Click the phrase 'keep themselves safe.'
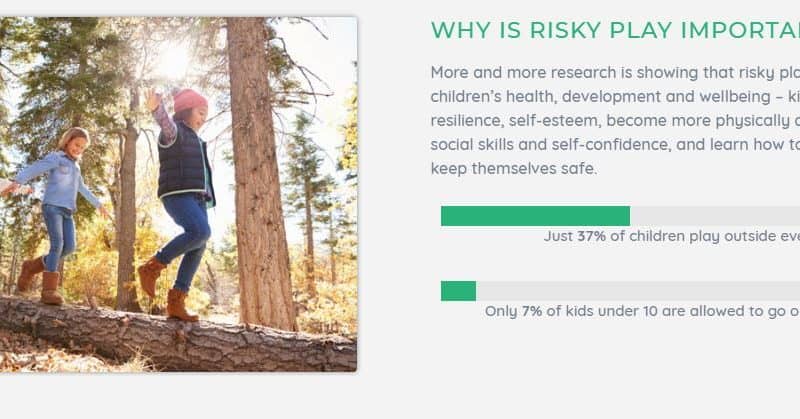 [x=513, y=168]
